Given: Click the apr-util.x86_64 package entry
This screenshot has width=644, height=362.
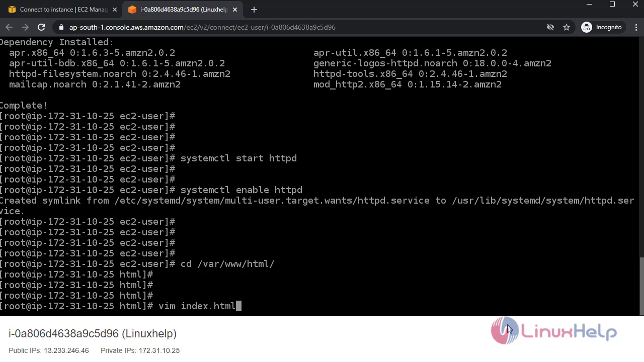Looking at the screenshot, I should pos(410,52).
